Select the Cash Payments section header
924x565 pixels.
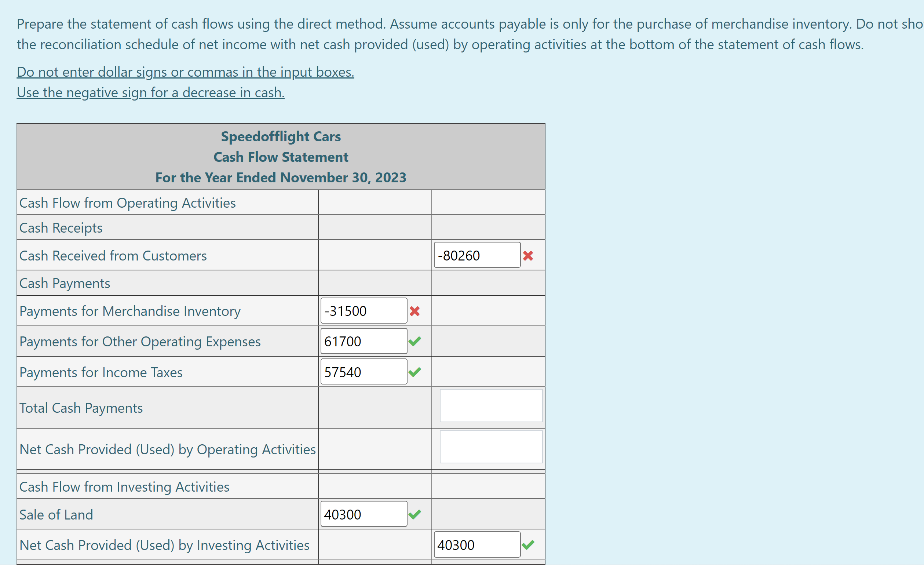tap(65, 283)
